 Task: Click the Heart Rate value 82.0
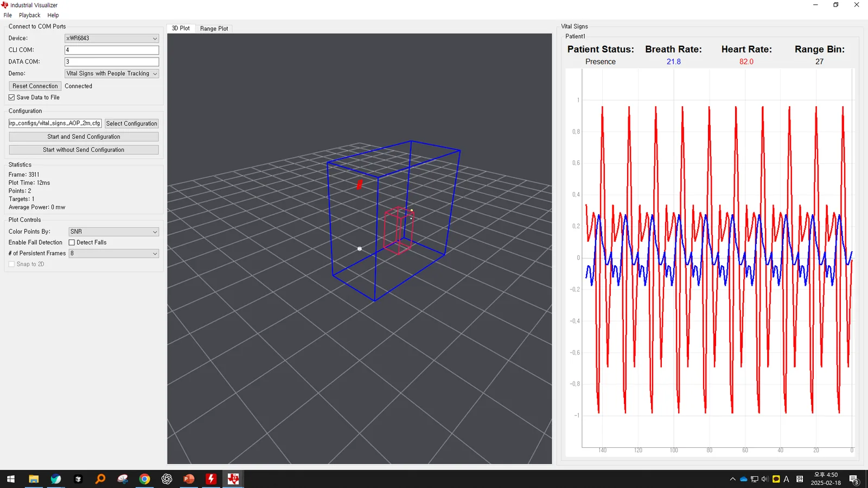tap(746, 62)
